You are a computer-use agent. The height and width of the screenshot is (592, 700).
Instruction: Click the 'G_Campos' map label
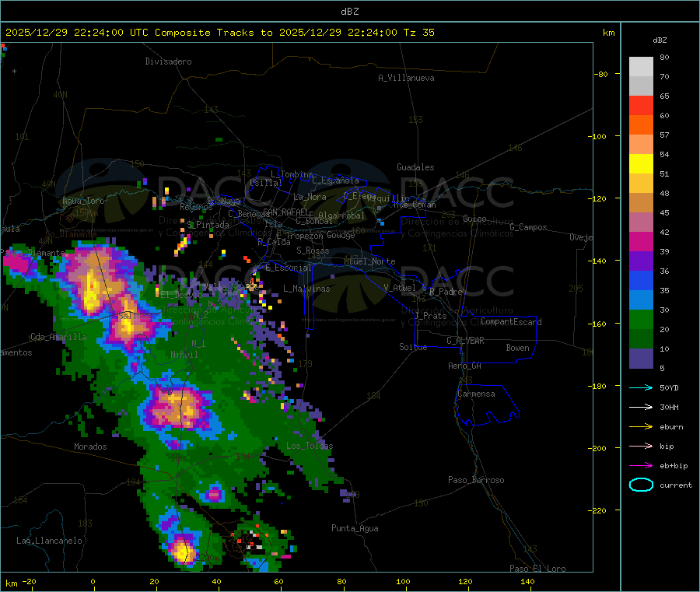pos(528,227)
